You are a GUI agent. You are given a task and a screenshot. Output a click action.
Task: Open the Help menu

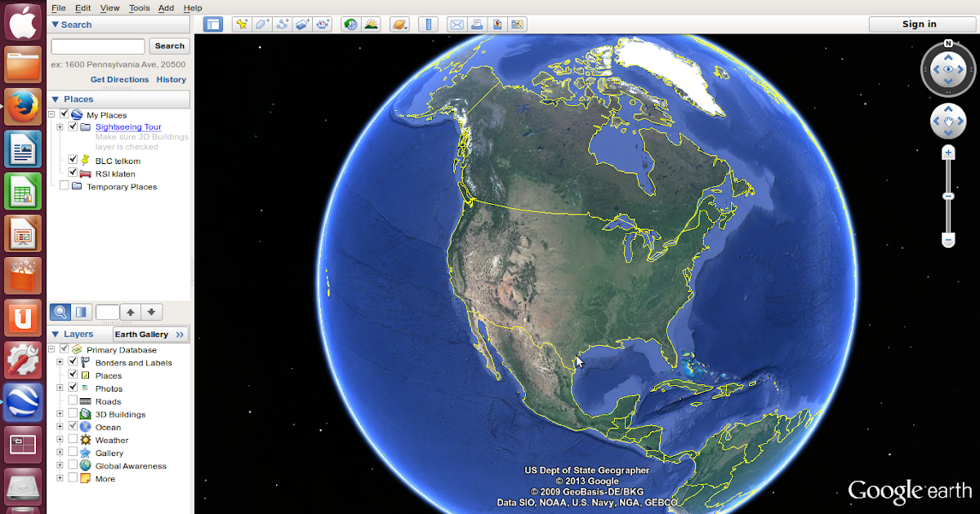pos(193,7)
